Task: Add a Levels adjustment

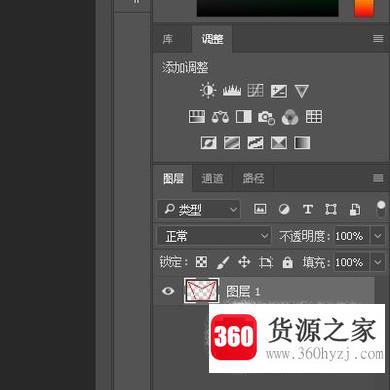Action: (x=232, y=91)
